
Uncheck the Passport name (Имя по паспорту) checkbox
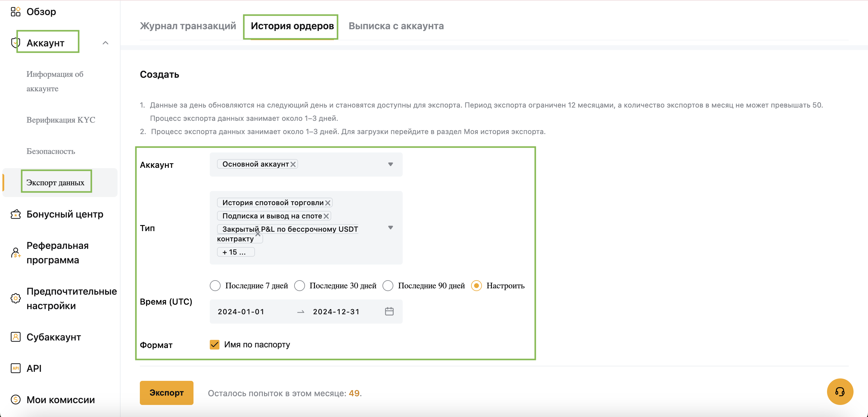coord(214,344)
